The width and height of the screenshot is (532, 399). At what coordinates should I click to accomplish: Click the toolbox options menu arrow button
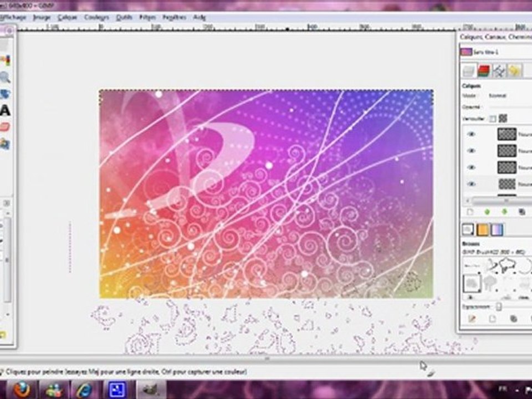(x=7, y=203)
